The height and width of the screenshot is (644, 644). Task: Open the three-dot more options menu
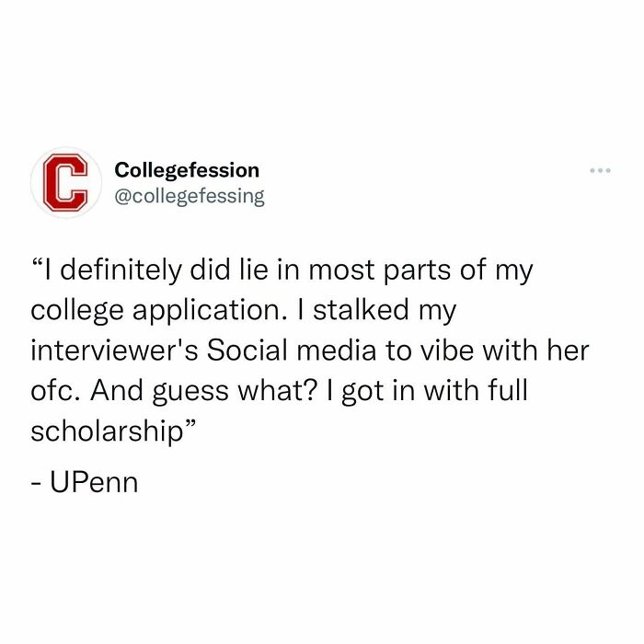599,171
